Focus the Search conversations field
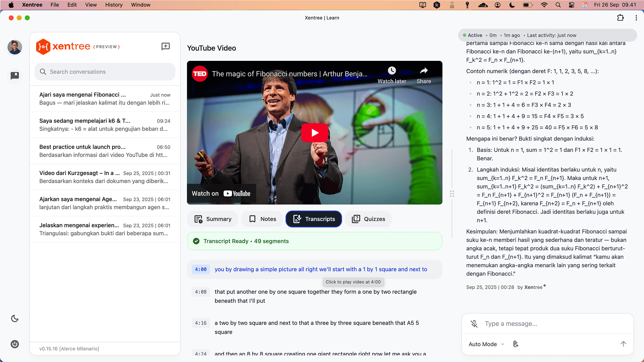The width and height of the screenshot is (644, 362). [x=105, y=72]
